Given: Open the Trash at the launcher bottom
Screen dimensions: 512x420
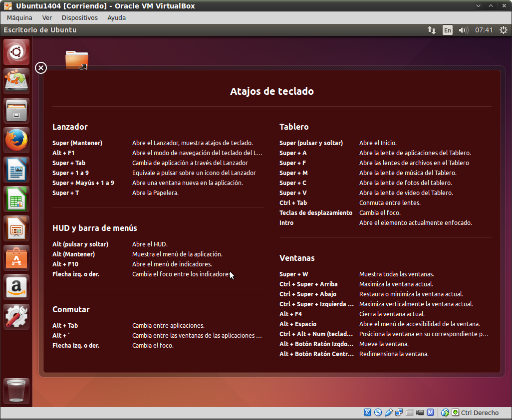Looking at the screenshot, I should tap(17, 391).
